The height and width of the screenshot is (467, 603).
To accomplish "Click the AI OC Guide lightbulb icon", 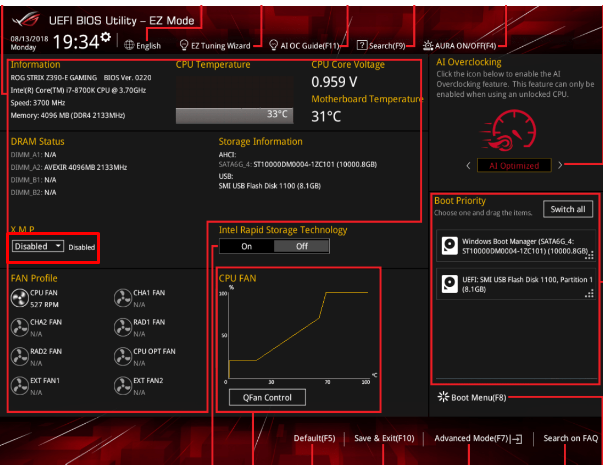I will (273, 45).
